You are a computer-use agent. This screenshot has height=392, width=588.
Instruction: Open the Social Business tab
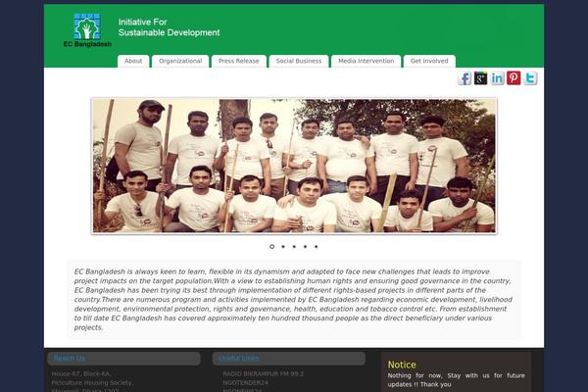tap(299, 61)
